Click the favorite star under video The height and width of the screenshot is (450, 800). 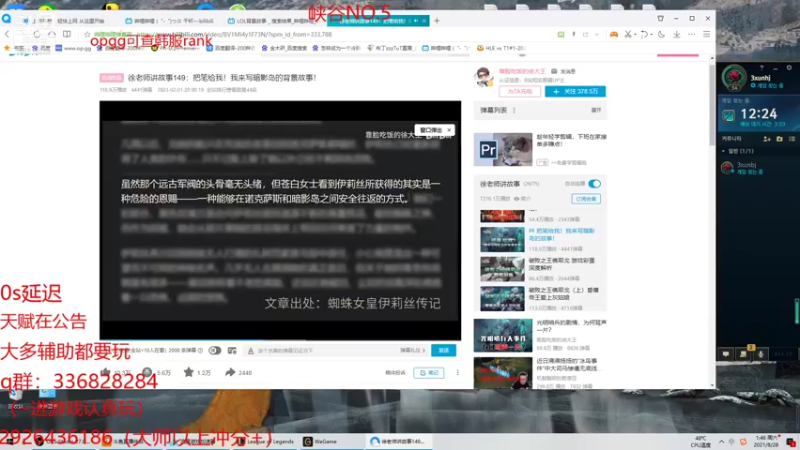(189, 372)
